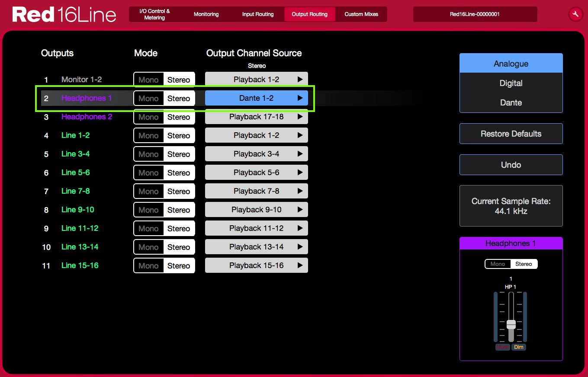588x377 pixels.
Task: Select the Digital outputs category
Action: coord(511,83)
